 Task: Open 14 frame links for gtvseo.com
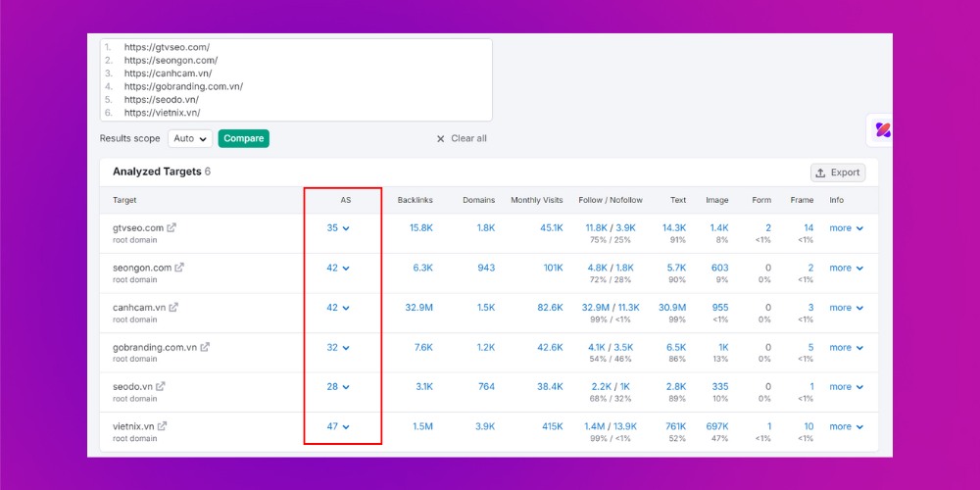click(x=808, y=228)
